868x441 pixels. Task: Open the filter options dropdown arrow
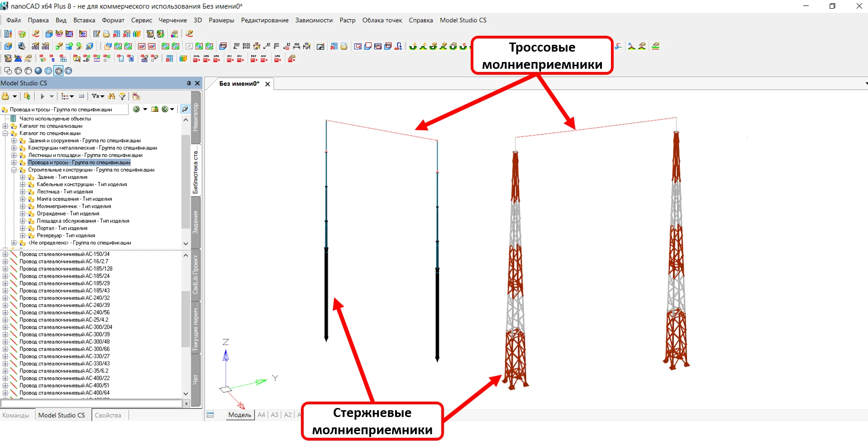tap(103, 96)
